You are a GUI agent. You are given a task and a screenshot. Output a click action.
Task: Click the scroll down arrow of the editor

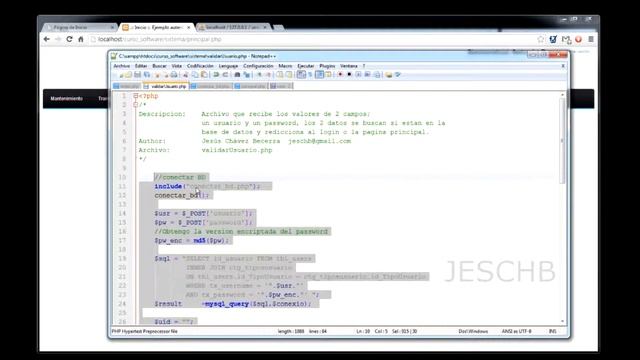point(562,322)
